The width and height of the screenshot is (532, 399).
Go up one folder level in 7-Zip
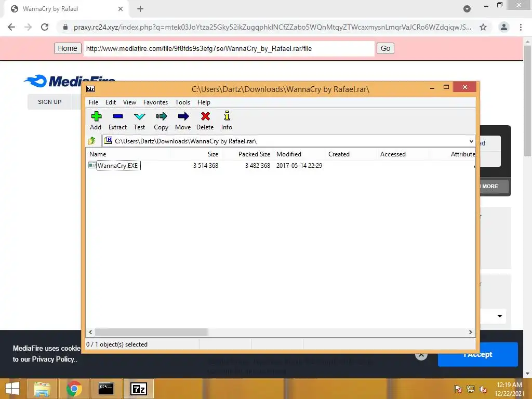(x=92, y=141)
